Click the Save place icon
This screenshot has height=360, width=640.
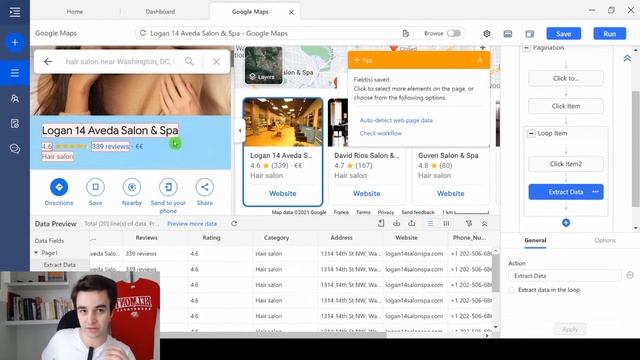(x=95, y=187)
